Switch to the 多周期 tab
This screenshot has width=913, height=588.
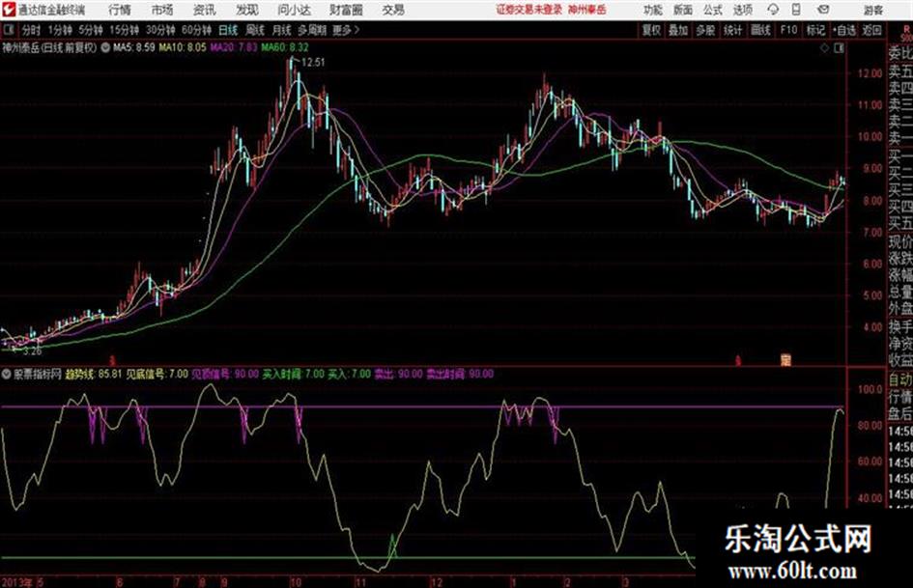312,30
